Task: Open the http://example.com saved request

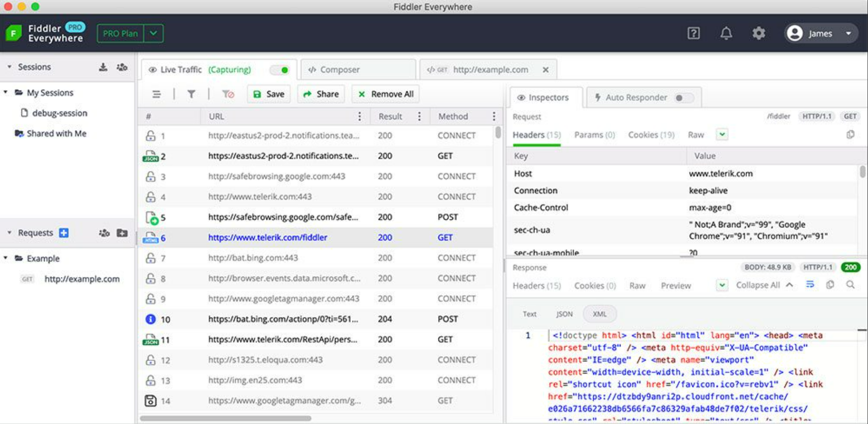Action: 82,279
